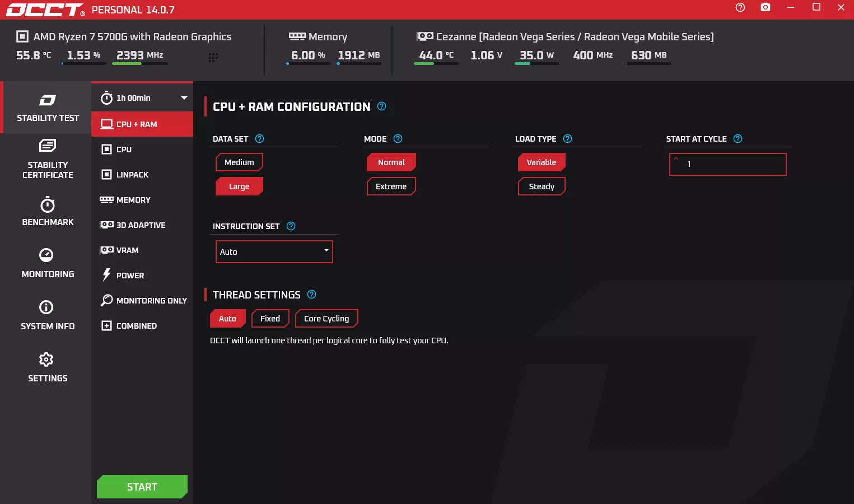Click the OCCT logo in the title bar
This screenshot has height=504, width=854.
point(45,10)
